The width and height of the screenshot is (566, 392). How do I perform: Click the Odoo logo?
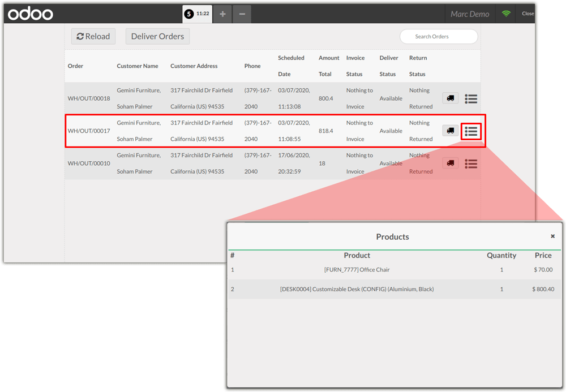[31, 14]
